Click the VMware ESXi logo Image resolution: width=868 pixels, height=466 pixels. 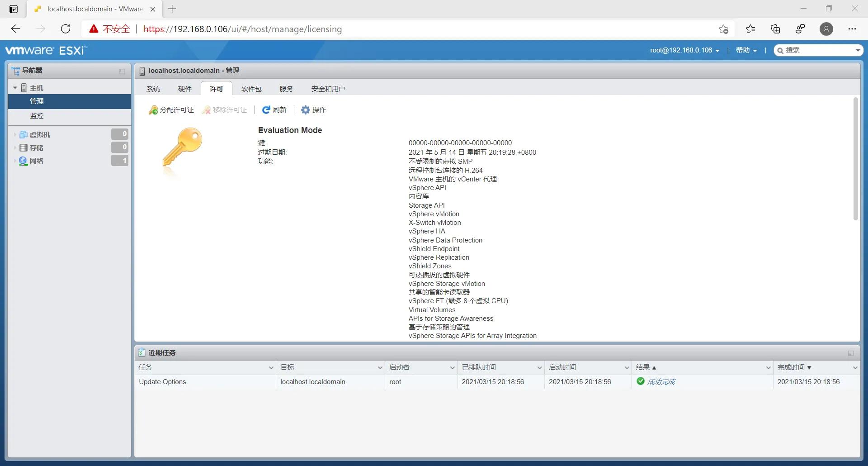click(x=45, y=50)
